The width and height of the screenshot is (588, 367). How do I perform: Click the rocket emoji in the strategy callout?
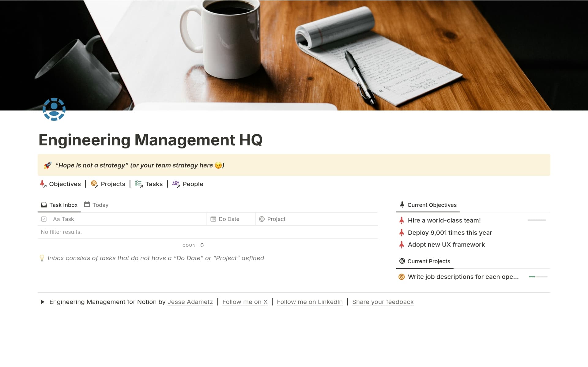coord(47,165)
